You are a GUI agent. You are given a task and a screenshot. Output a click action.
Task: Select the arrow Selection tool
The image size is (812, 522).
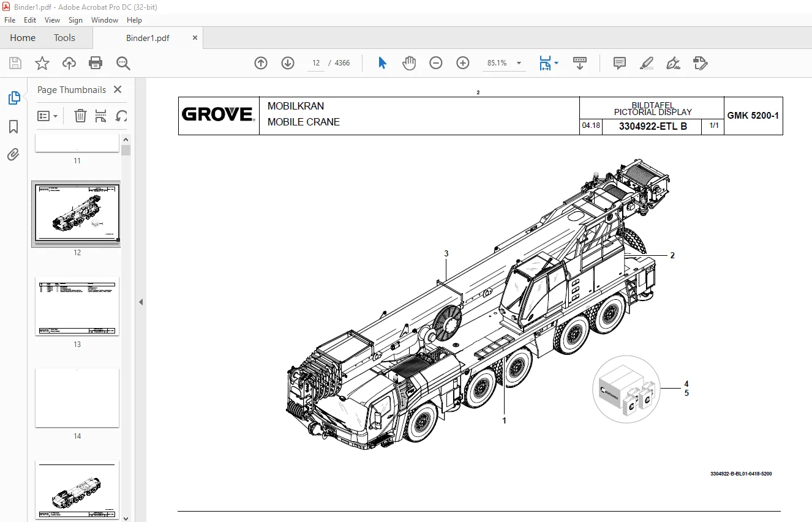[x=383, y=63]
